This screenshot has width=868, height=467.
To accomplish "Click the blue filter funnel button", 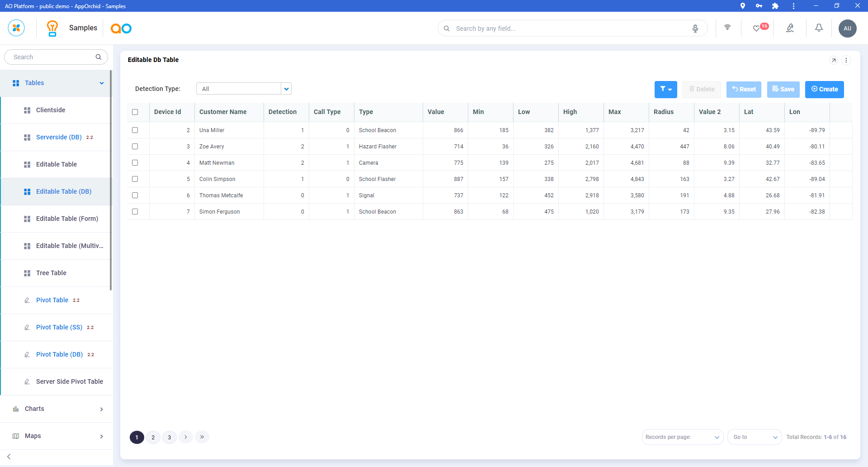I will tap(665, 89).
